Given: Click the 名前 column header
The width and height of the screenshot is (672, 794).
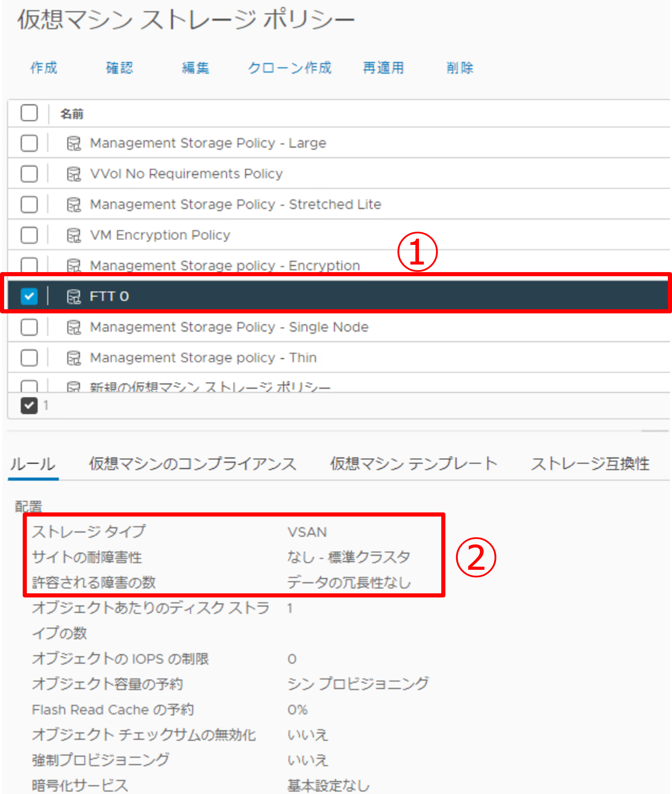Looking at the screenshot, I should click(x=72, y=114).
